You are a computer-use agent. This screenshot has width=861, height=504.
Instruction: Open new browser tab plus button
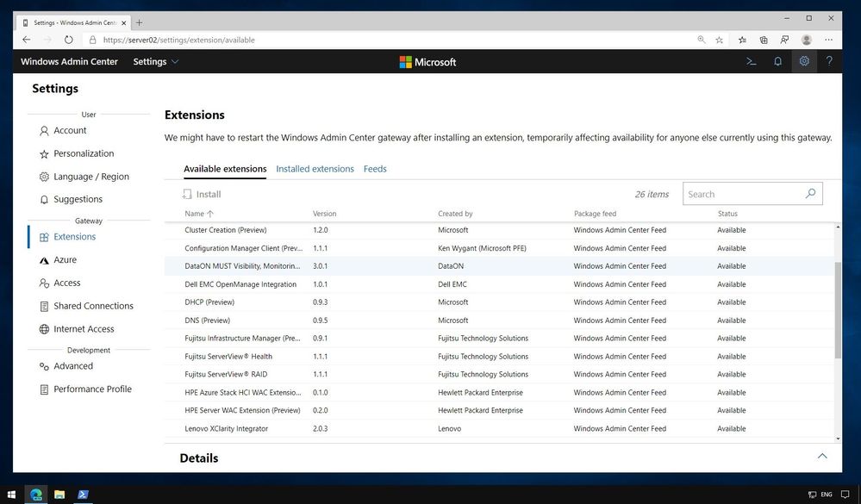point(139,22)
